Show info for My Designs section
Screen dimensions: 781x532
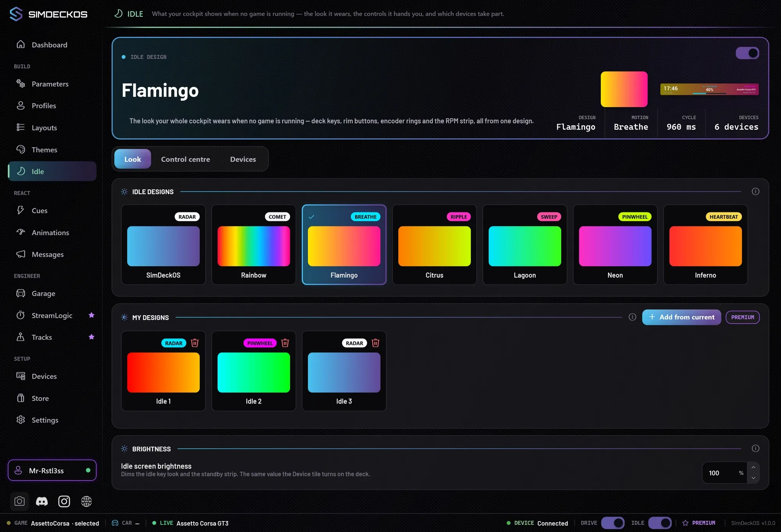point(632,317)
